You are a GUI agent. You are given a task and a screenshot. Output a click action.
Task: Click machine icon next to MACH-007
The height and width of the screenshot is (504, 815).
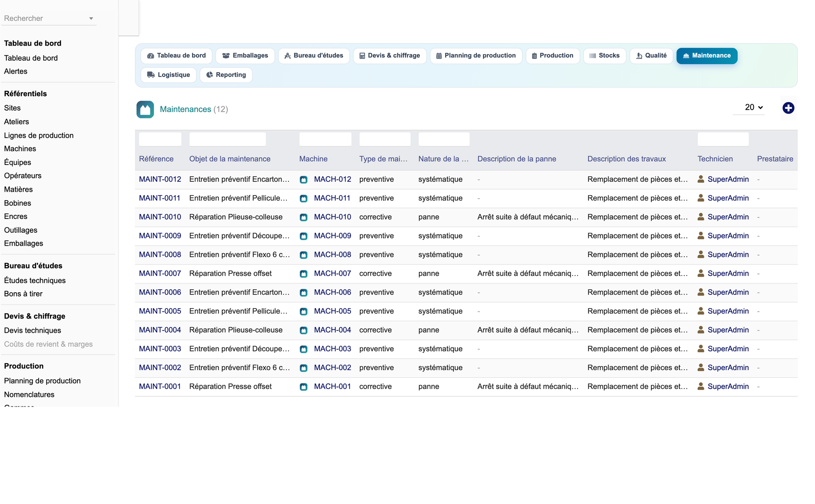304,274
